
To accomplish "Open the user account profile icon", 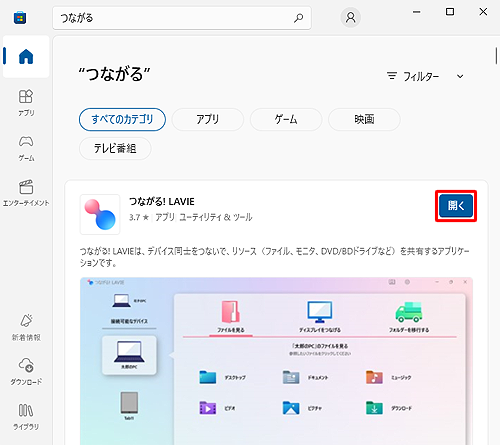I will [350, 17].
